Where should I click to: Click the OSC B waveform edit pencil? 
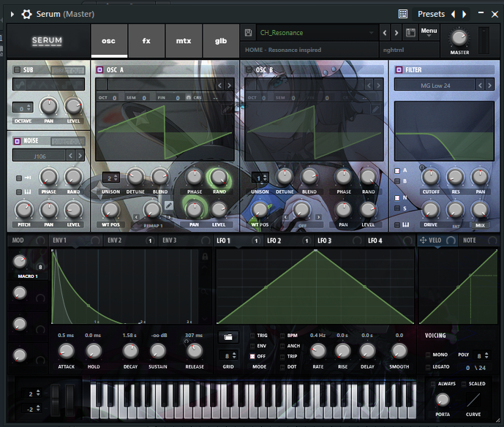point(375,109)
